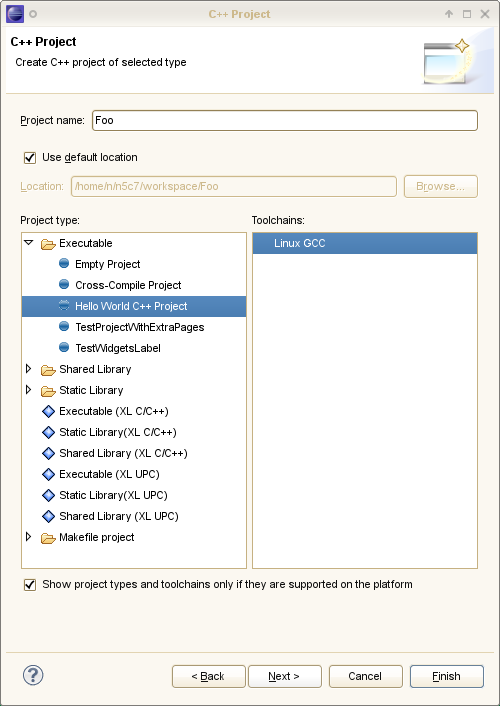The image size is (500, 706).
Task: Select Makefile project label
Action: (97, 537)
